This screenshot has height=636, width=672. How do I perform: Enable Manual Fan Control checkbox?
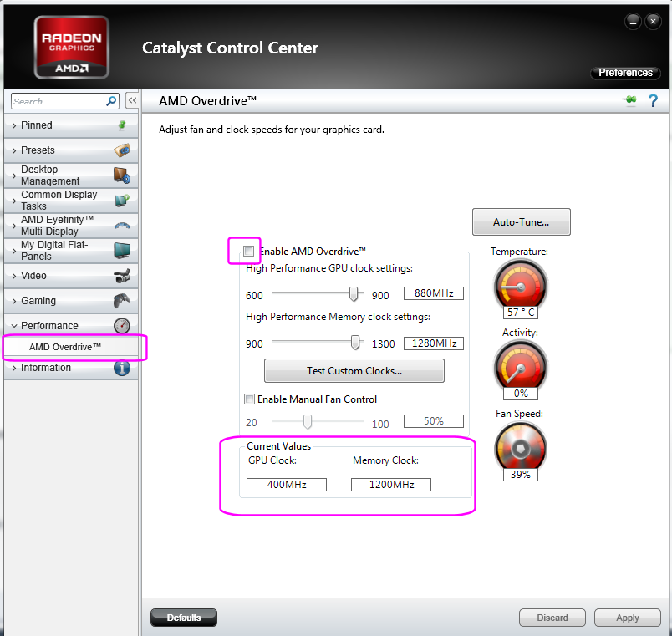click(249, 399)
